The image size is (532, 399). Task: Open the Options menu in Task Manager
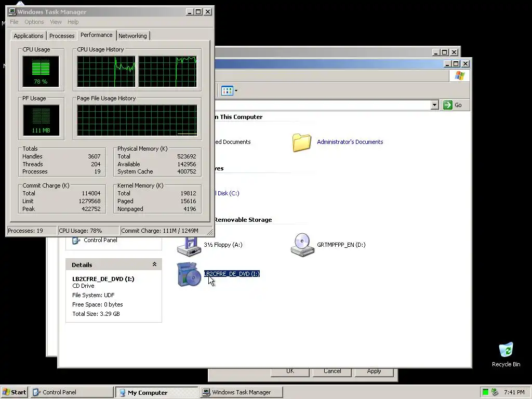click(x=34, y=22)
